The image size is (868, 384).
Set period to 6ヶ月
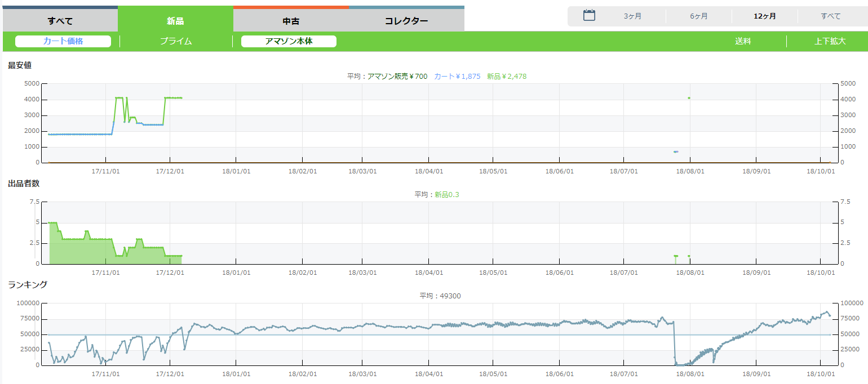click(699, 16)
